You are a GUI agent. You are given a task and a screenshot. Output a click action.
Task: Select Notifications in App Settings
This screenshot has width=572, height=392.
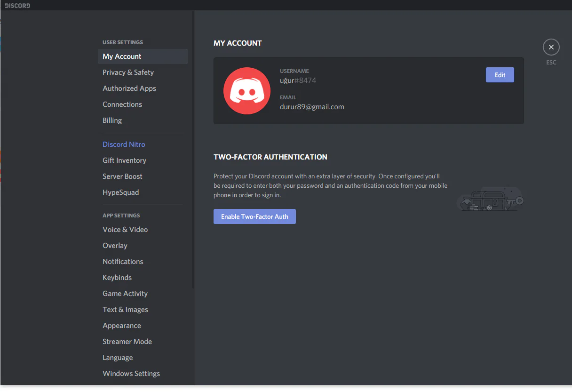(x=123, y=262)
